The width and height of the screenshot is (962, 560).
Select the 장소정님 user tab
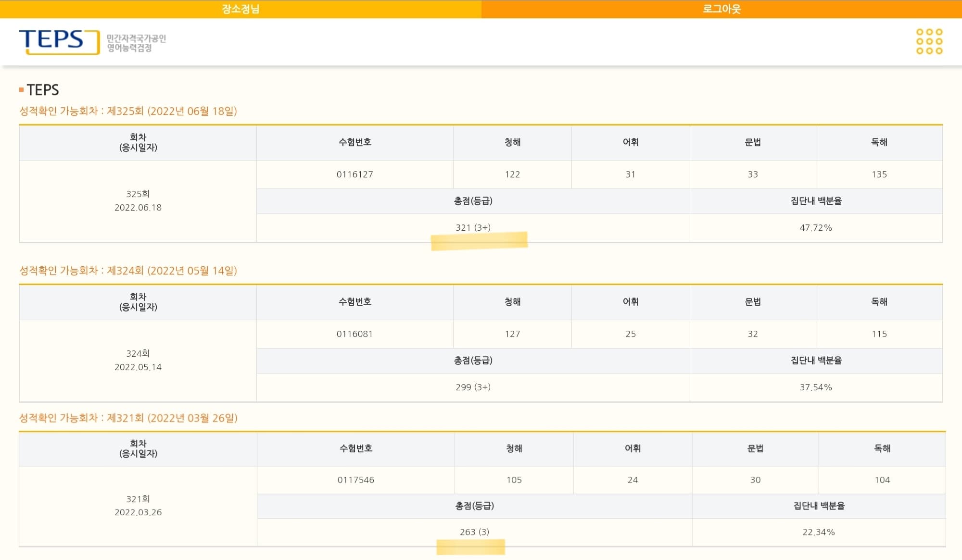coord(240,9)
